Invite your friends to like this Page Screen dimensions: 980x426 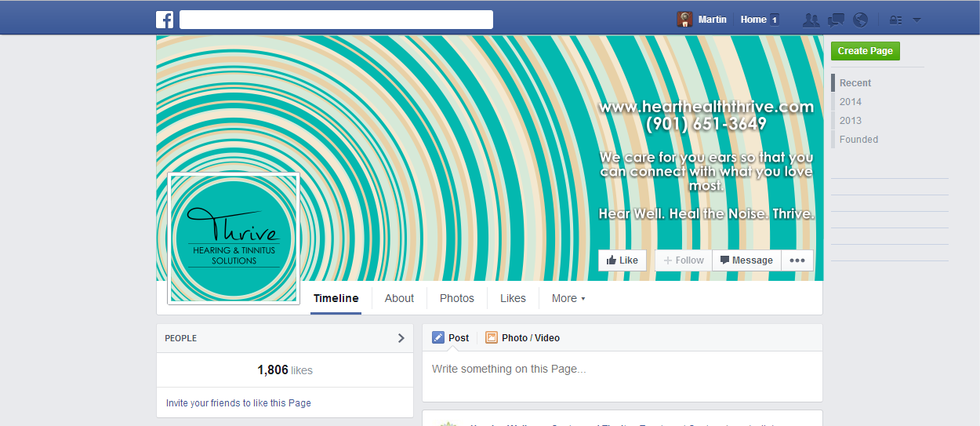(238, 403)
